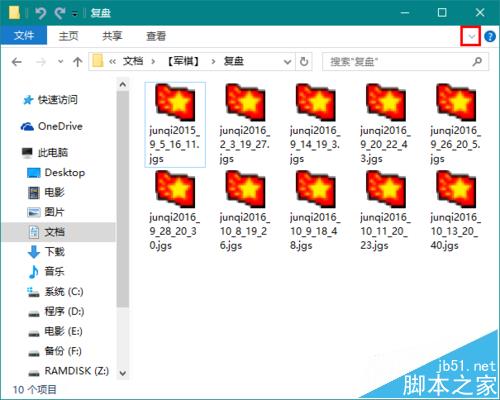Go back with the left arrow
This screenshot has height=400, width=500.
16,62
